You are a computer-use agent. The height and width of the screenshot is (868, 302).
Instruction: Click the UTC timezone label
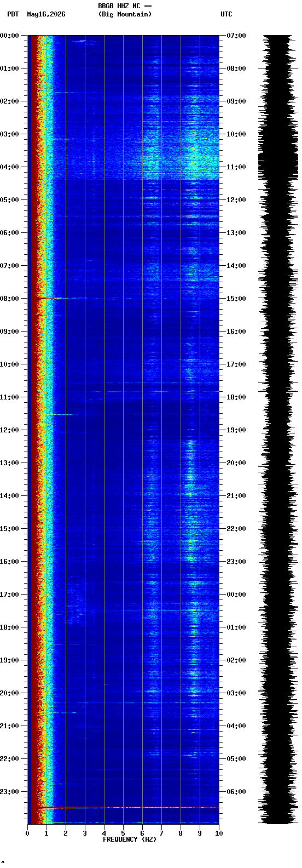point(226,14)
